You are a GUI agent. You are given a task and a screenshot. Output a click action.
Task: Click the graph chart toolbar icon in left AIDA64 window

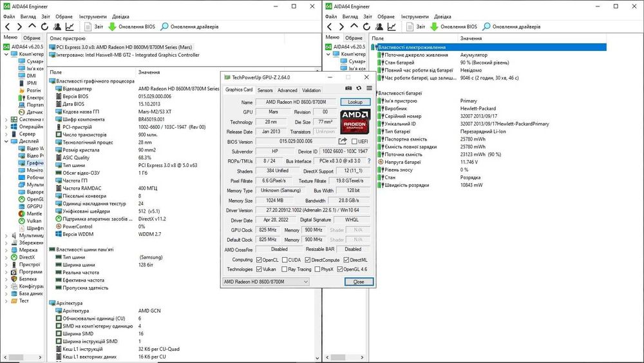tap(70, 27)
